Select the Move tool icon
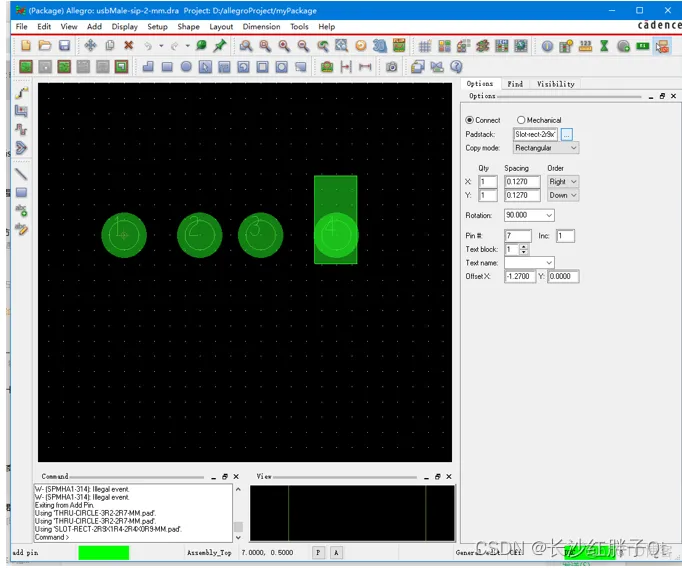682x568 pixels. pos(90,46)
